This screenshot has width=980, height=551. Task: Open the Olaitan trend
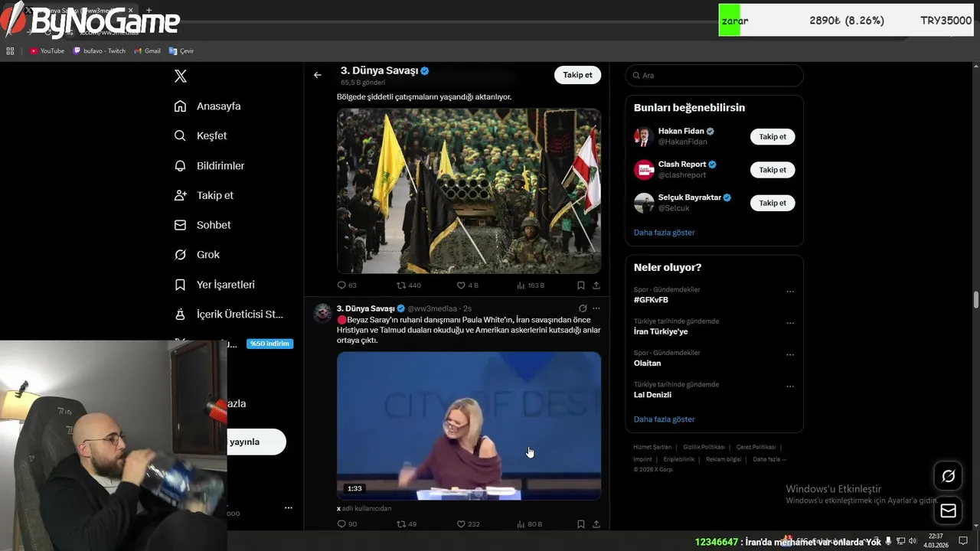(x=647, y=363)
